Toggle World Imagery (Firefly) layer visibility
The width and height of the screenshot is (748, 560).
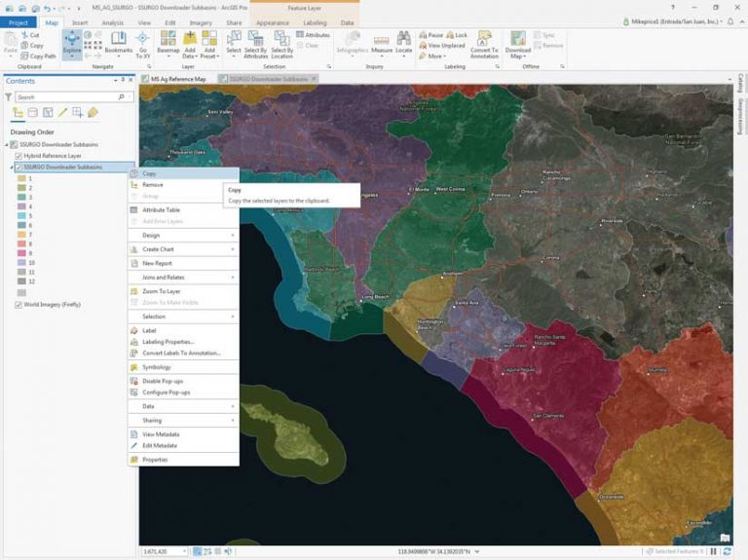pyautogui.click(x=19, y=304)
